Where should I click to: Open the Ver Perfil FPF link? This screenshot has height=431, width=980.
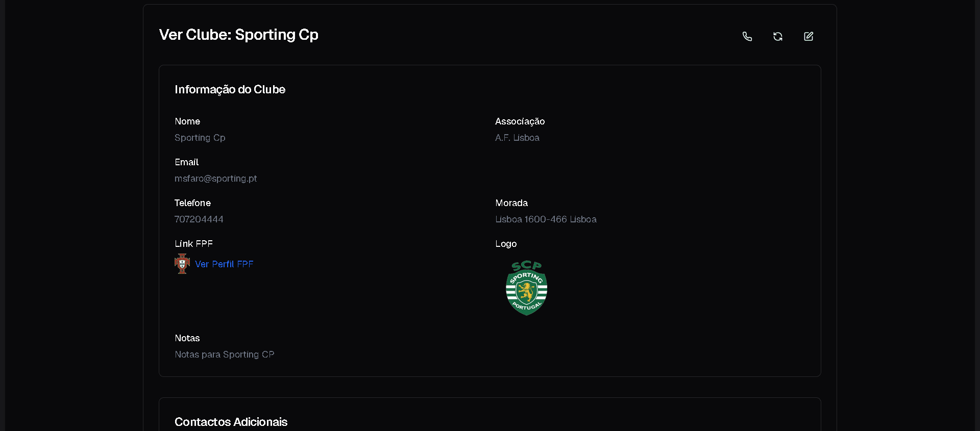(224, 264)
